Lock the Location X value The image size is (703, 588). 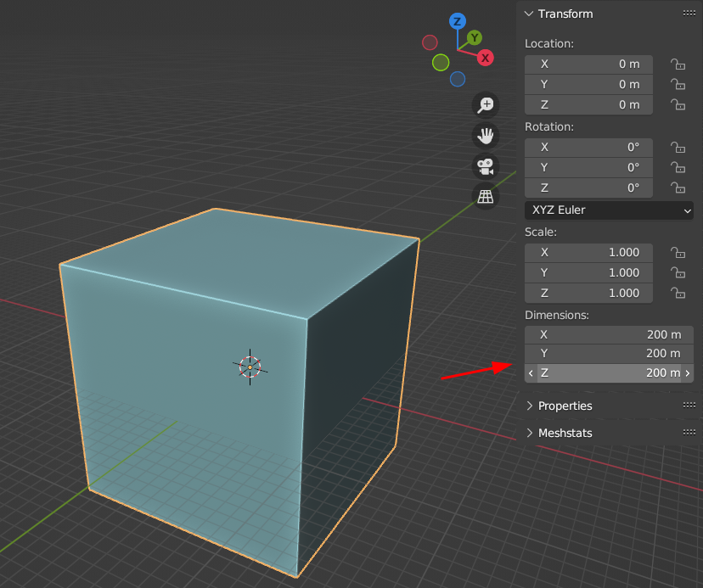[678, 64]
